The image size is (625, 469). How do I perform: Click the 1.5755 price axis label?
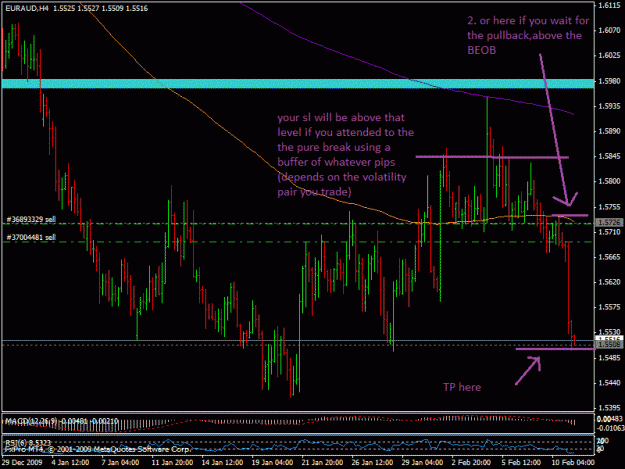pyautogui.click(x=609, y=207)
